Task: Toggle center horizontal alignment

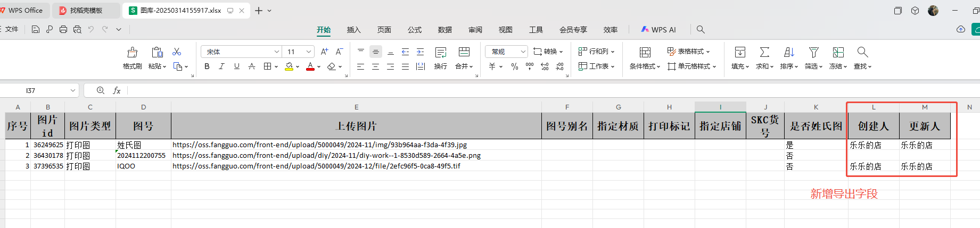Action: coord(375,66)
